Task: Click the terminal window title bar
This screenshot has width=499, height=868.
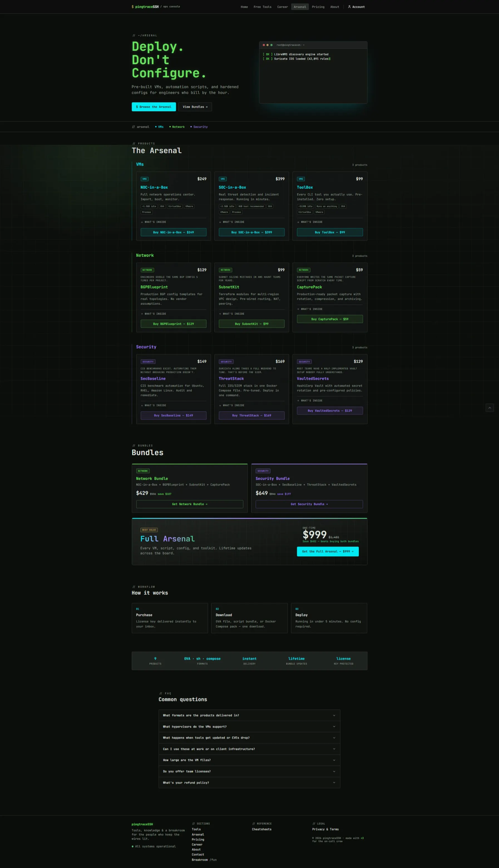Action: click(313, 45)
